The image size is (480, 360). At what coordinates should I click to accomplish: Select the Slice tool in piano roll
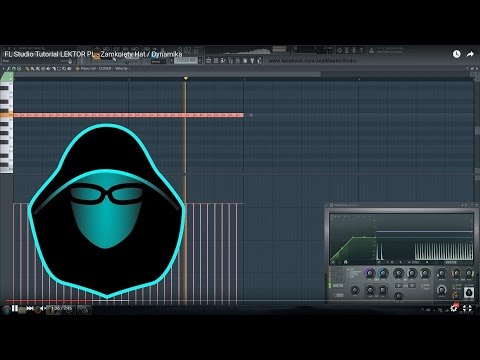click(x=54, y=69)
